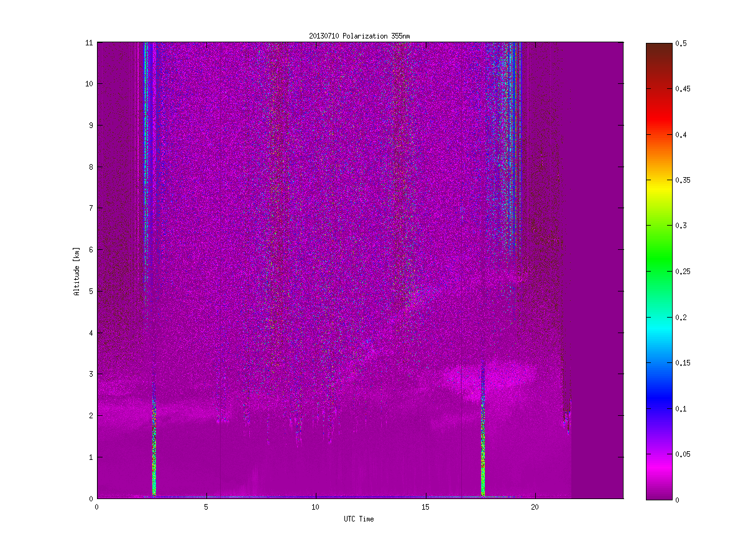This screenshot has width=746, height=560.
Task: Select the "UTC Time" x-axis label
Action: pos(359,519)
